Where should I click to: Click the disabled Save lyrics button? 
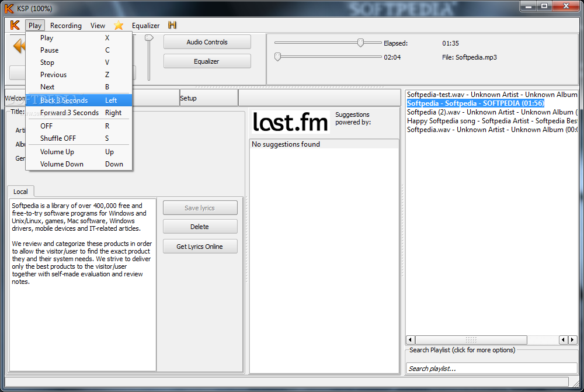pos(200,208)
